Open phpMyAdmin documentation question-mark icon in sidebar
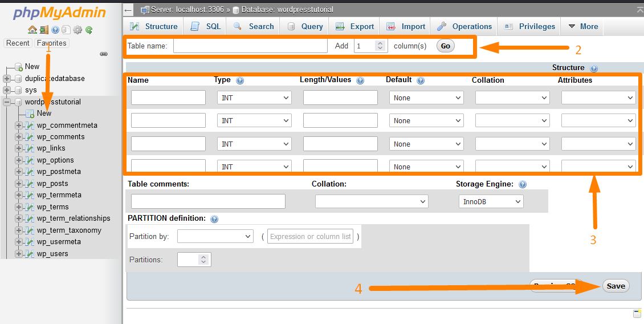The height and width of the screenshot is (324, 644). tap(55, 30)
